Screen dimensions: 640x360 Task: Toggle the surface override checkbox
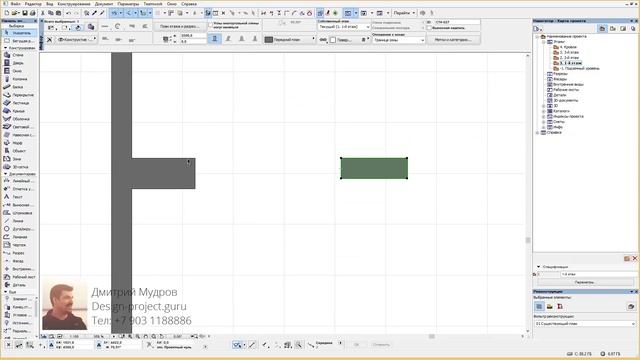[x=333, y=40]
